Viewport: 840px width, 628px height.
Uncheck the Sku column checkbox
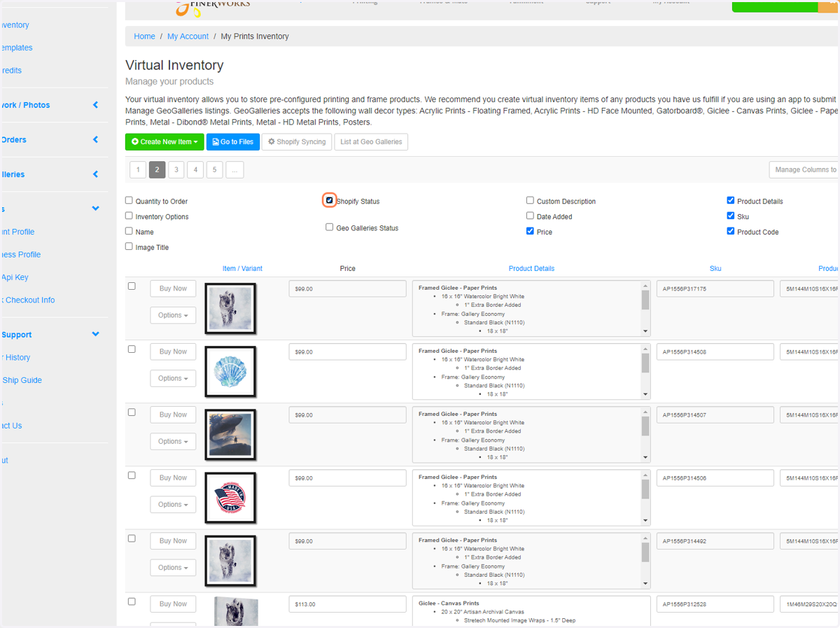(731, 216)
